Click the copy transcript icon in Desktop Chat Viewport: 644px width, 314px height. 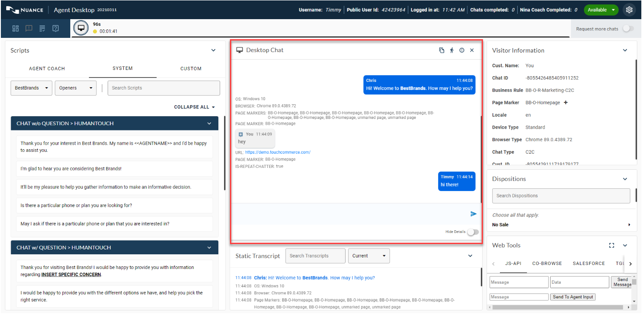442,50
